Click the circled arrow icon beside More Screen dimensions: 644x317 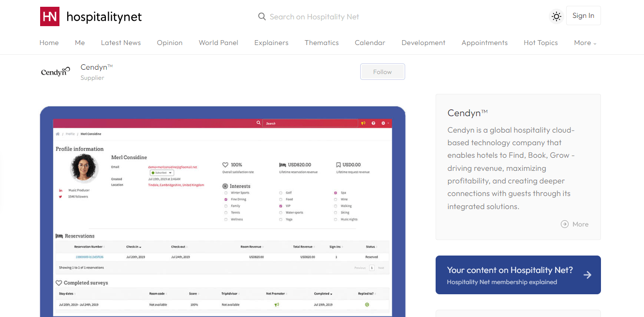[565, 224]
